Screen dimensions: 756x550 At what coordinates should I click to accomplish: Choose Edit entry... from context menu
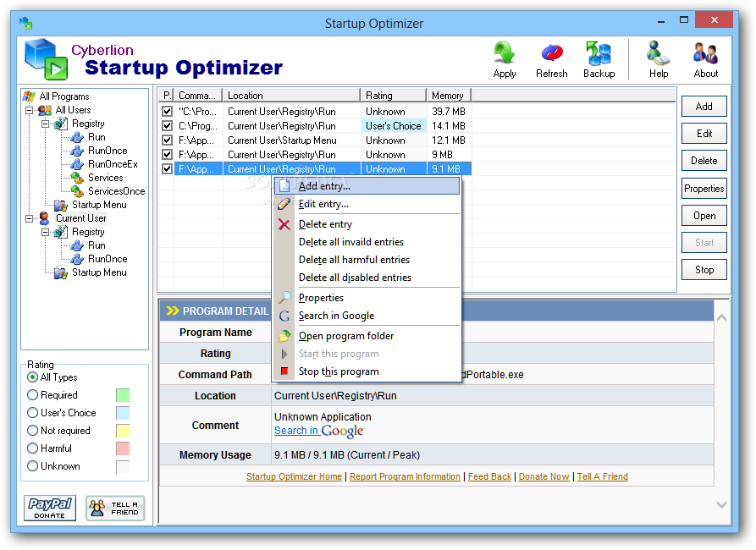(367, 205)
